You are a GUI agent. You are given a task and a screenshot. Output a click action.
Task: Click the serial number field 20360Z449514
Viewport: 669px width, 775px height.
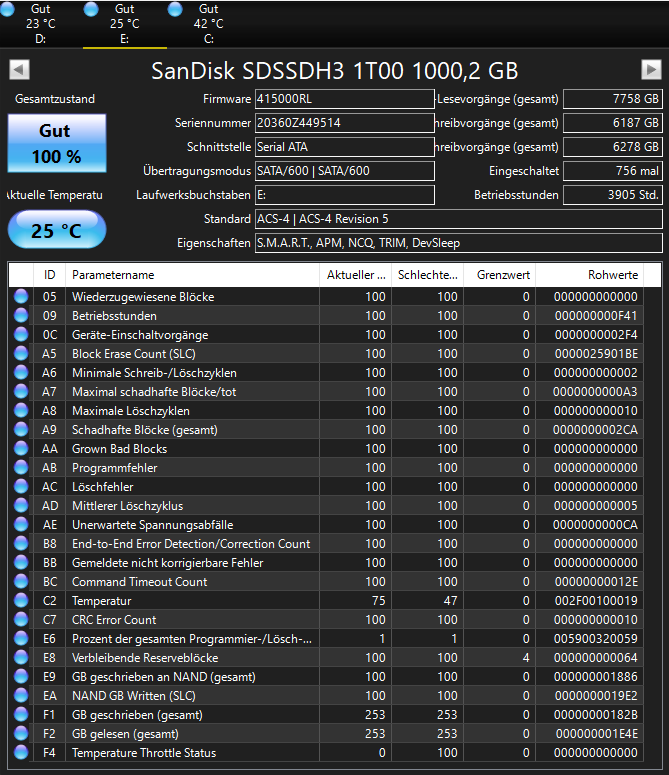344,123
